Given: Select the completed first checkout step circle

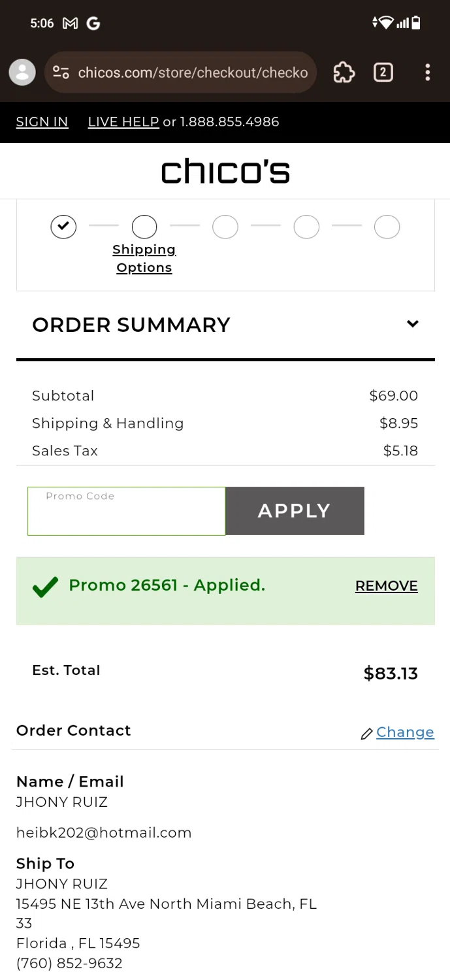Looking at the screenshot, I should tap(63, 227).
